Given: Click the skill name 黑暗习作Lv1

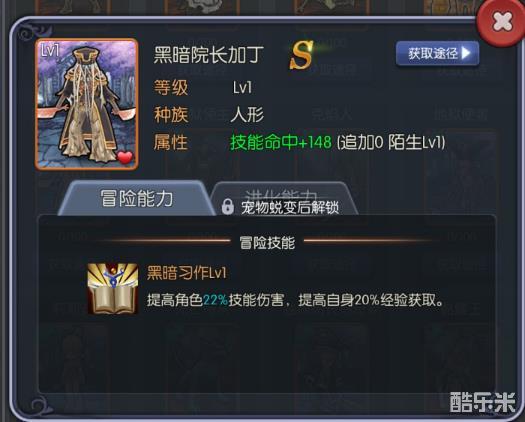Looking at the screenshot, I should pyautogui.click(x=186, y=273).
